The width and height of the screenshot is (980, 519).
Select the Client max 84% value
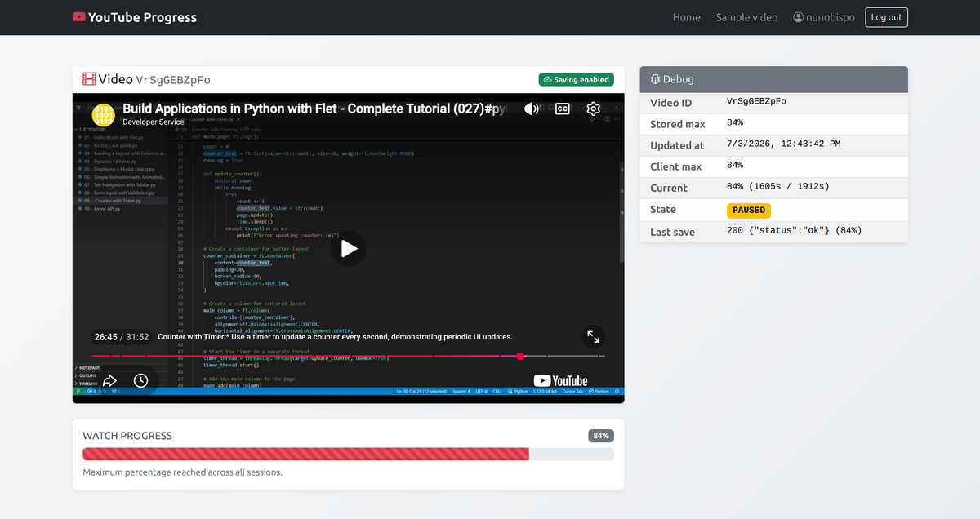pos(735,166)
